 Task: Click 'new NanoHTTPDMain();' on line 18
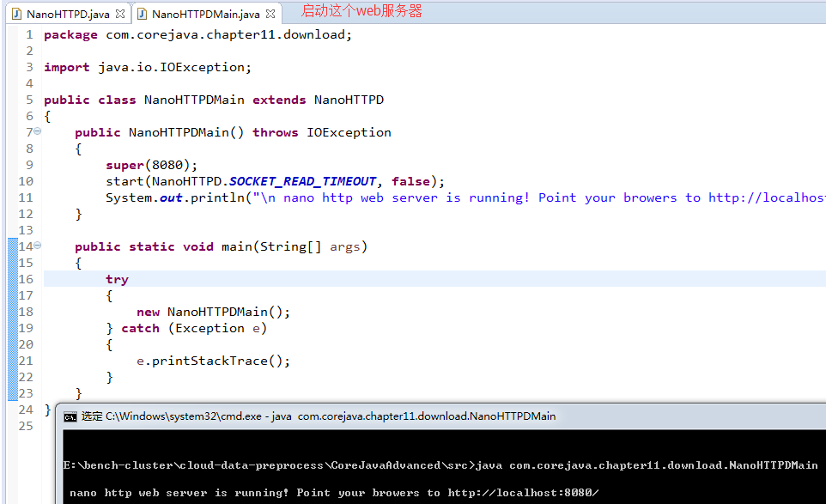pyautogui.click(x=213, y=313)
